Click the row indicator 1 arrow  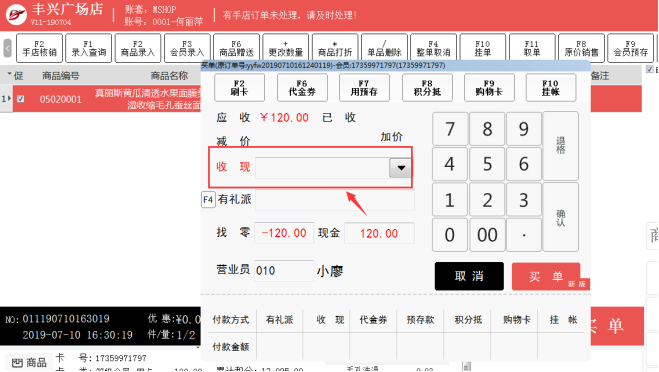[6, 99]
